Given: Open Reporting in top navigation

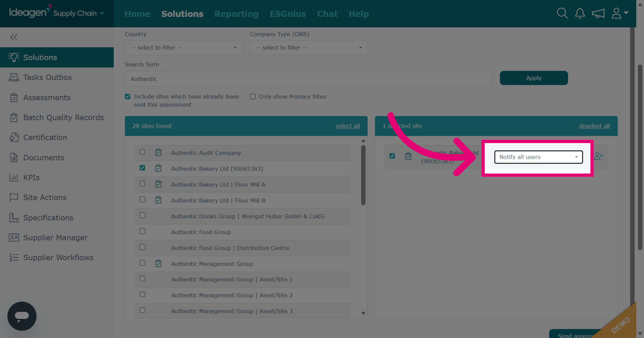Looking at the screenshot, I should [236, 14].
